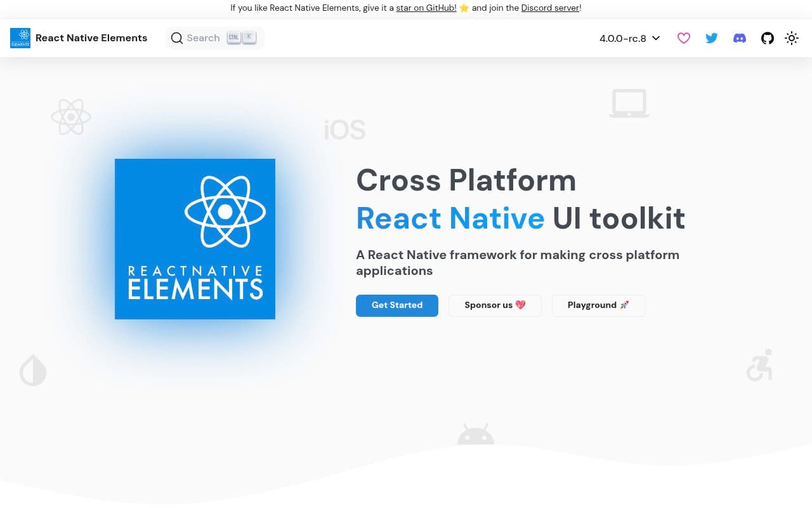
Task: Open the version selector showing 4.0.0-rc.8
Action: tap(623, 38)
